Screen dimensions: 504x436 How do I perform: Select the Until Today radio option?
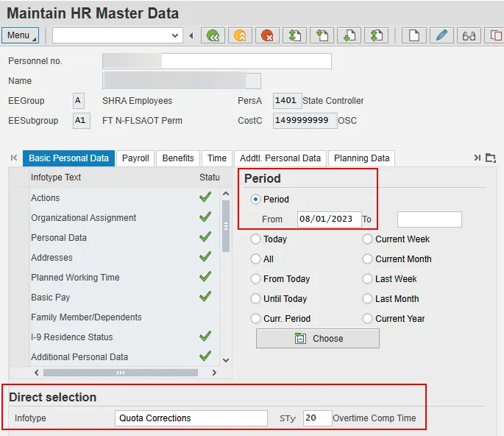pyautogui.click(x=256, y=299)
